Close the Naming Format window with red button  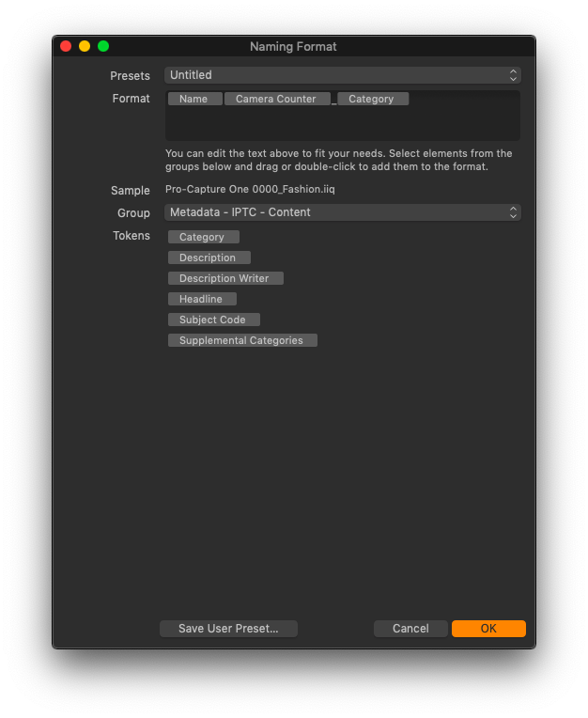tap(66, 46)
